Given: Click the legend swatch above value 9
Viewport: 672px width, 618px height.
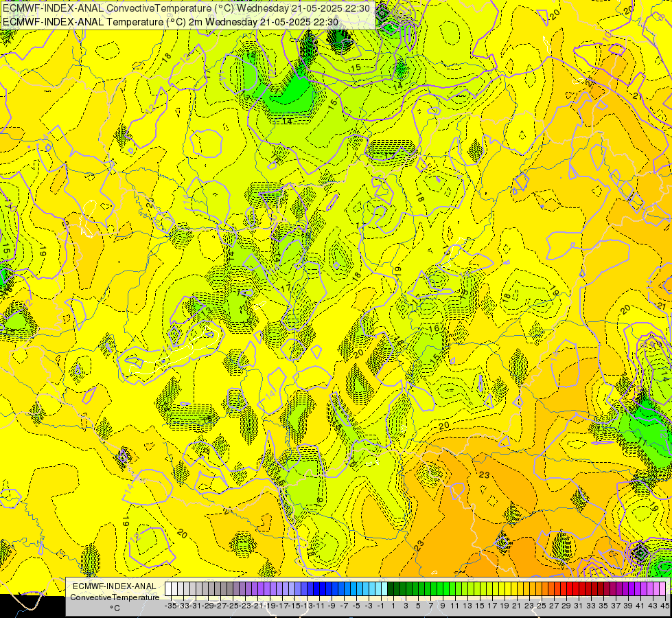Looking at the screenshot, I should 440,589.
